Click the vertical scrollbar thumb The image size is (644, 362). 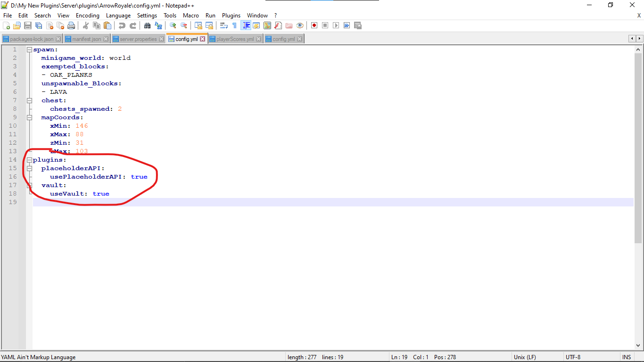pos(638,146)
